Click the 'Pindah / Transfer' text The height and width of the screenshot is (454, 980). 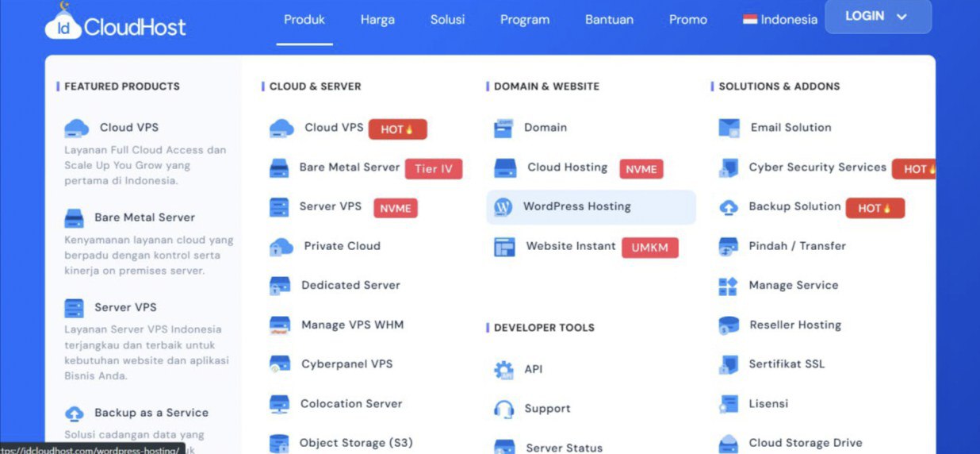click(798, 246)
